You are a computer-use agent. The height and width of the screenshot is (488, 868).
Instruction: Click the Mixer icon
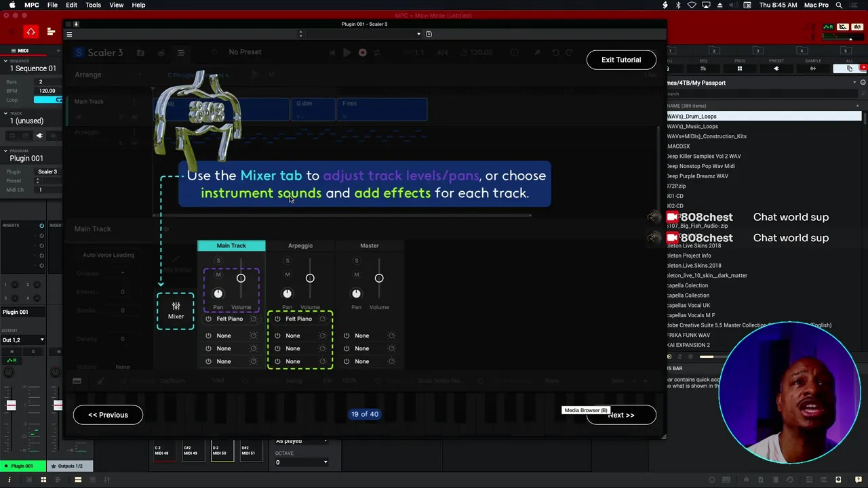pyautogui.click(x=176, y=310)
